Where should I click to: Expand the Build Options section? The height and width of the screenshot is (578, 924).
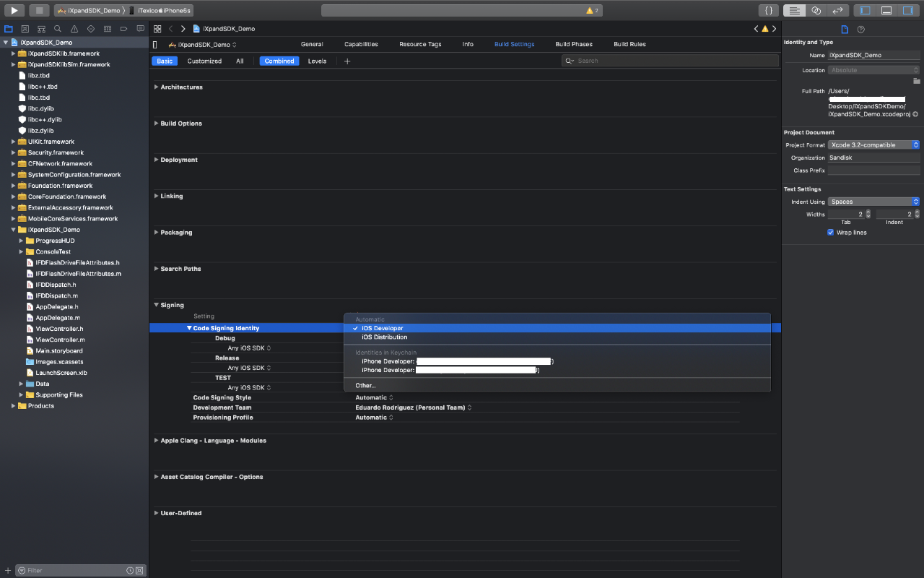[x=157, y=124]
